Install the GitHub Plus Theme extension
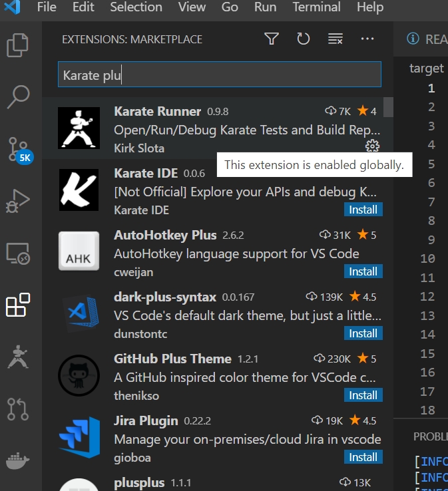 tap(363, 395)
